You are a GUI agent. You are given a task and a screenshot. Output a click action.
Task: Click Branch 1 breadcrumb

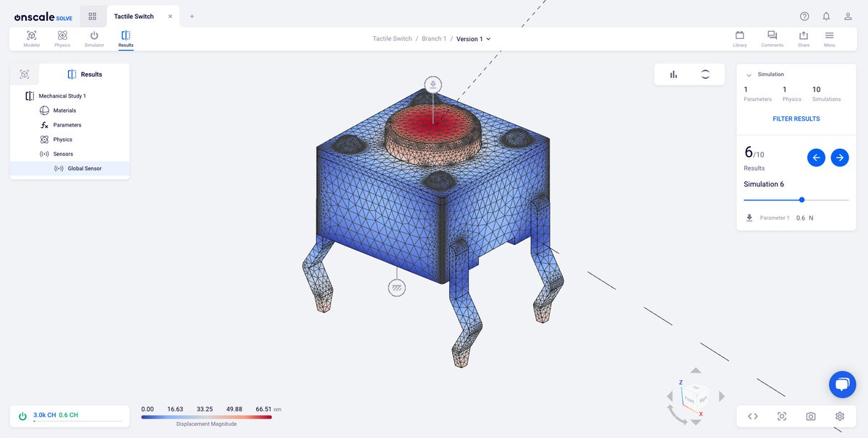[x=434, y=39]
